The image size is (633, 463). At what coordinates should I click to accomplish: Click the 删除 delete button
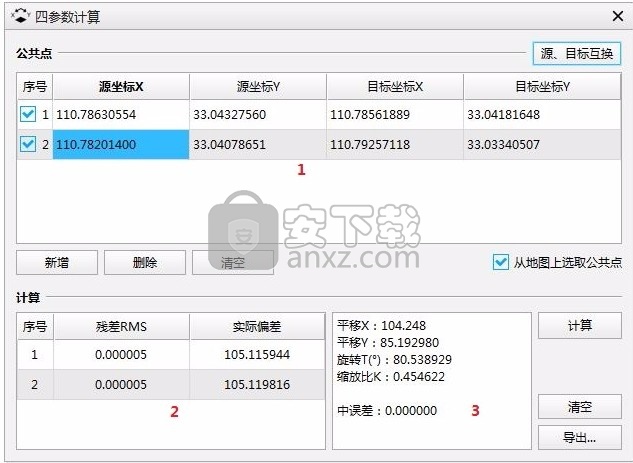point(145,263)
